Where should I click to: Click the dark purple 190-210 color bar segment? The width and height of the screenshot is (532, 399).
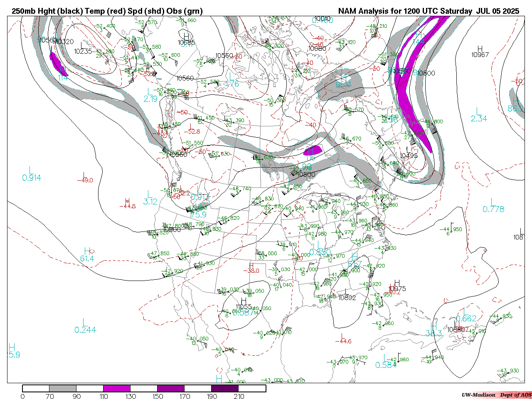click(x=225, y=388)
